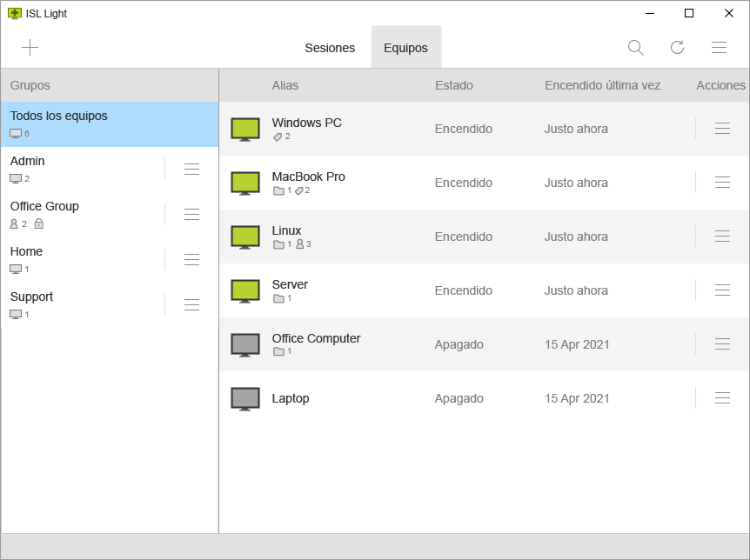
Task: Open actions menu for Office Computer
Action: tap(722, 344)
